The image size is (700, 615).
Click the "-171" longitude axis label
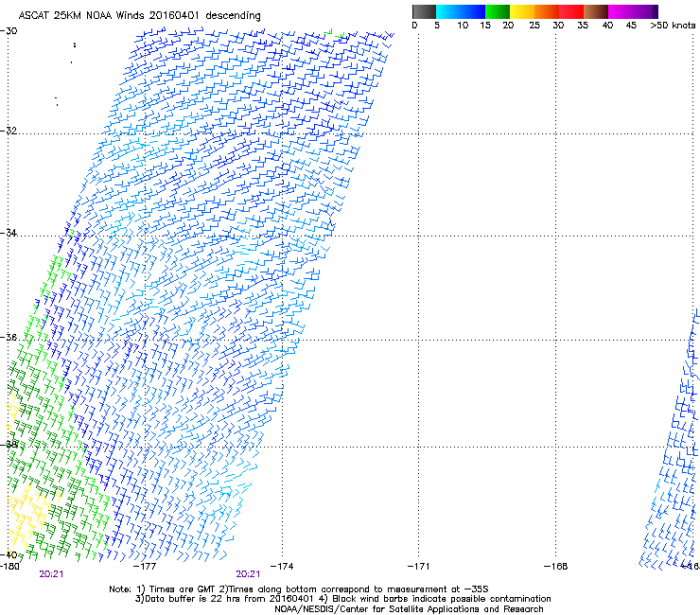[419, 567]
